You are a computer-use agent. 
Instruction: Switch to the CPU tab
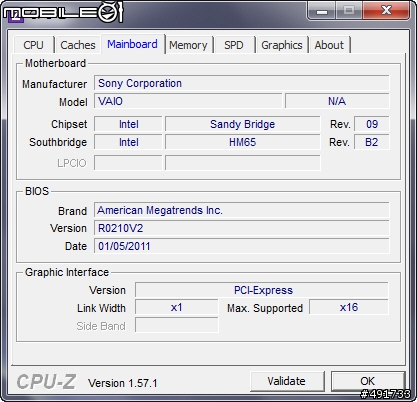[x=34, y=45]
